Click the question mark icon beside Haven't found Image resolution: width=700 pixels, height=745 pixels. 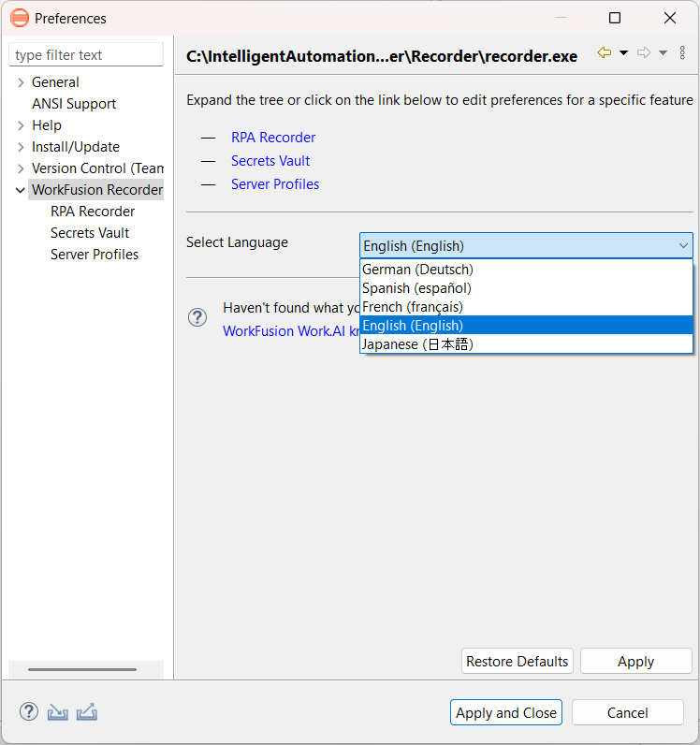pyautogui.click(x=197, y=317)
